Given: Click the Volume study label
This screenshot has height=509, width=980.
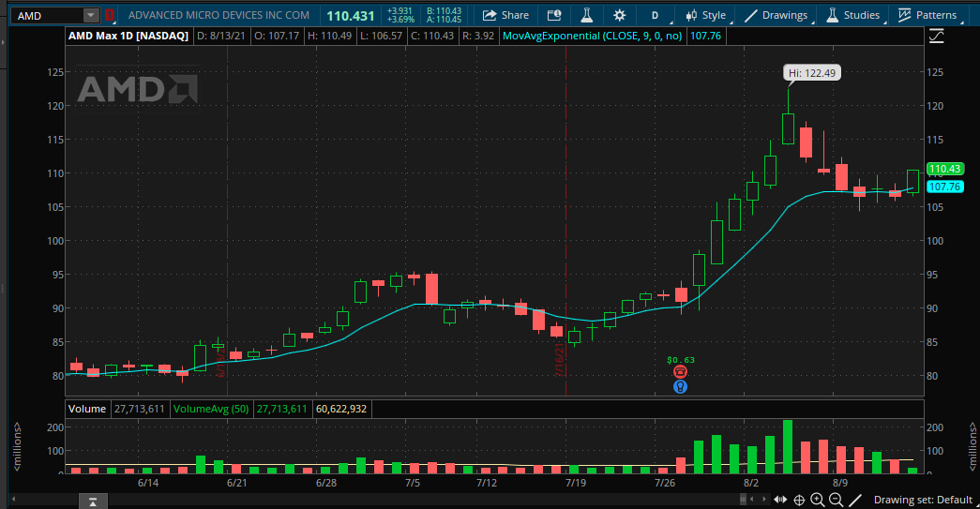Looking at the screenshot, I should tap(87, 409).
